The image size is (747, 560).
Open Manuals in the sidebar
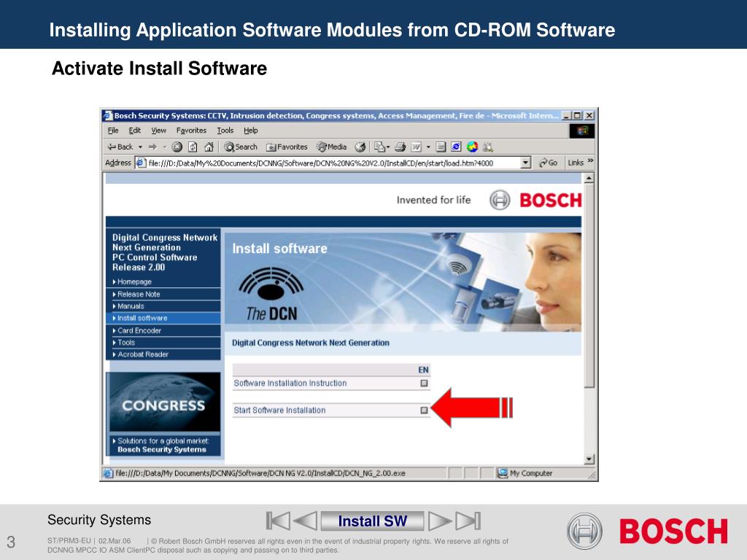(x=131, y=306)
